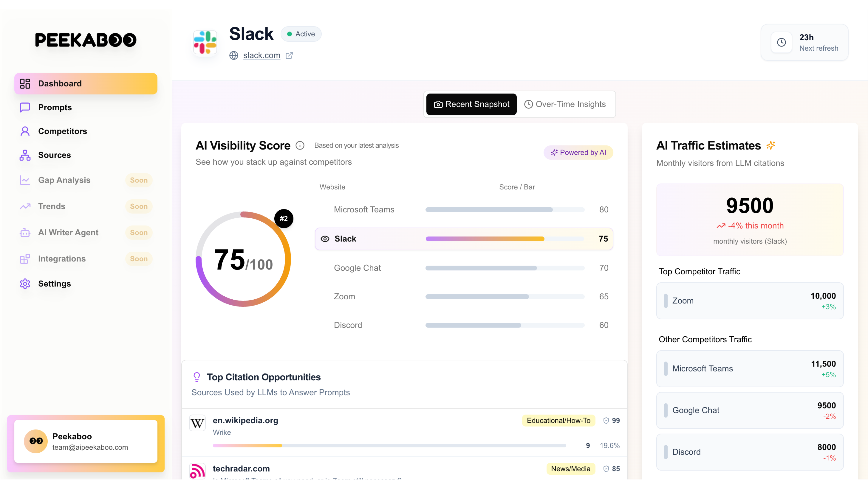Open Settings from the sidebar

pyautogui.click(x=54, y=284)
